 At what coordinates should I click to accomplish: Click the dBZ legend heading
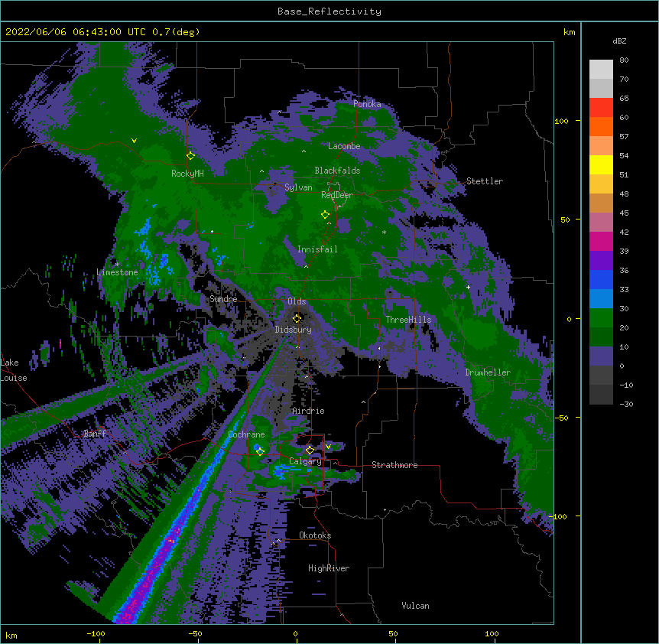tap(619, 41)
